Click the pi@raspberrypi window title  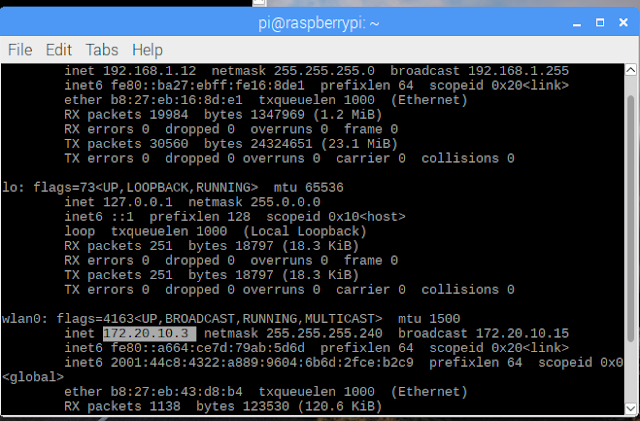point(319,23)
